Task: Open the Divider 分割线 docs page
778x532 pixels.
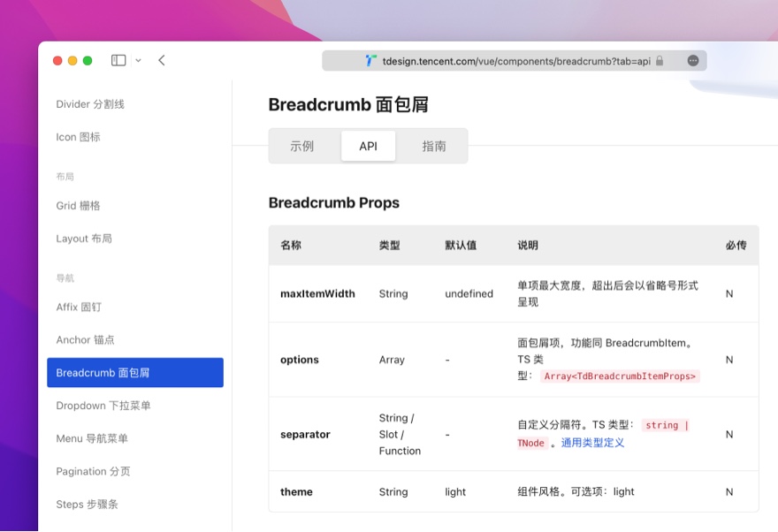Action: [91, 103]
